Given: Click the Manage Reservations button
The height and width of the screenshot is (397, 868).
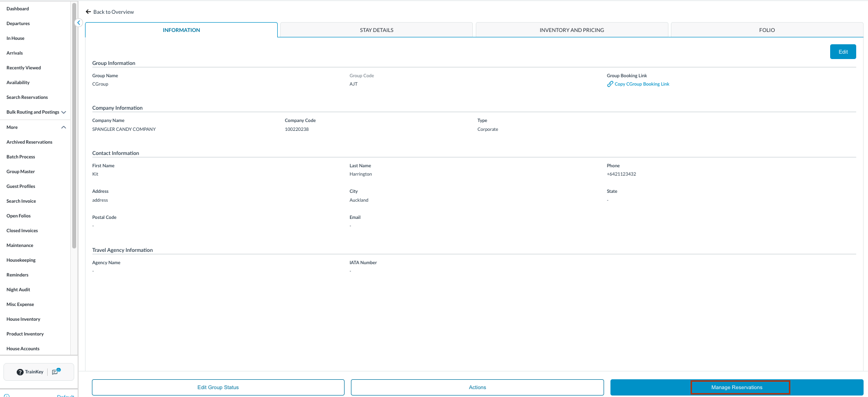Looking at the screenshot, I should pyautogui.click(x=736, y=387).
